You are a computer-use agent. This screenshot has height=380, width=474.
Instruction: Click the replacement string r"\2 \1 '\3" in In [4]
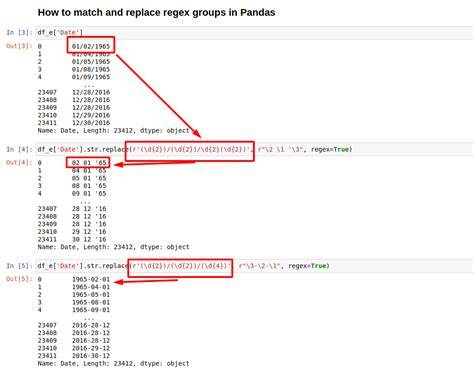tap(281, 149)
